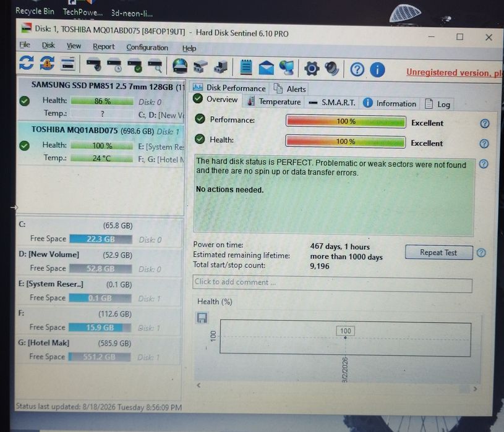Click the 'more than 1000 days' lifetime value
This screenshot has height=432, width=504.
pyautogui.click(x=346, y=257)
